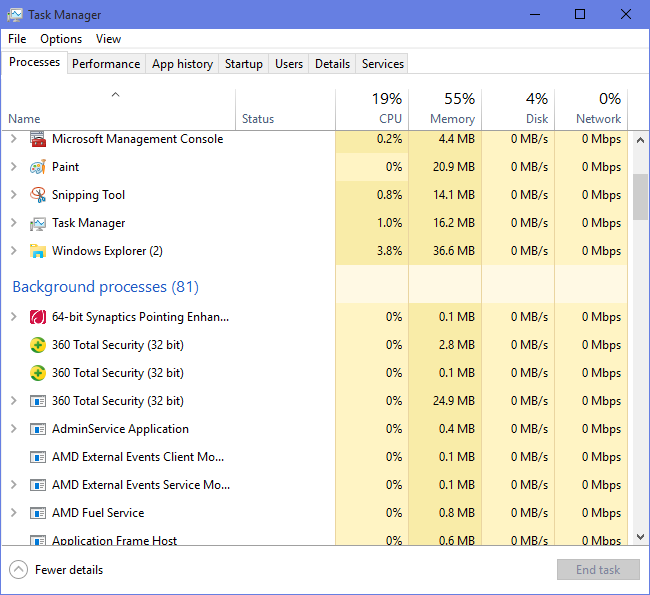
Task: Expand the AdminService Application entry
Action: 13,429
